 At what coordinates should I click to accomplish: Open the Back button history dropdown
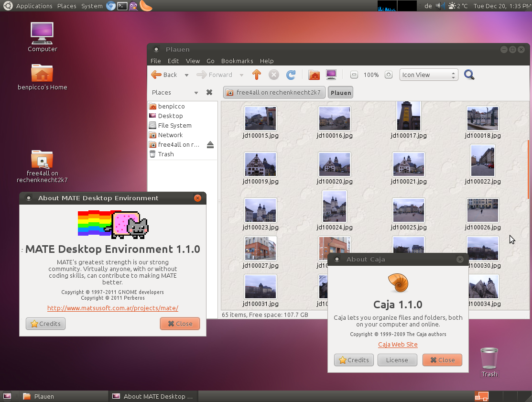[x=186, y=75]
